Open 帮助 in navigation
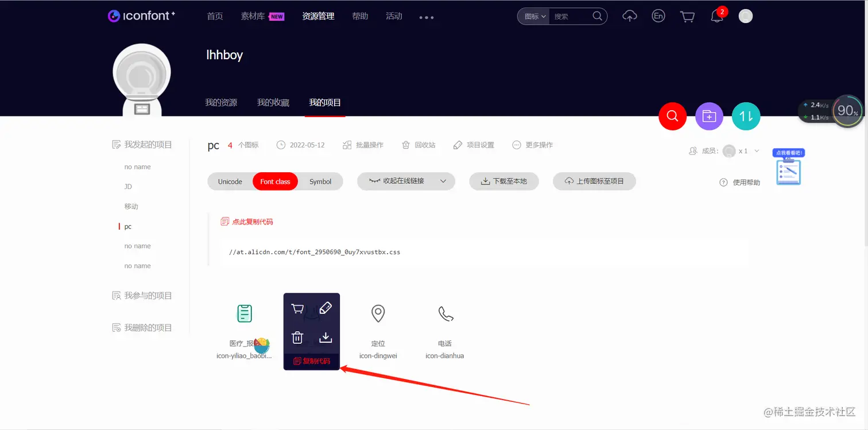Image resolution: width=868 pixels, height=430 pixels. (x=360, y=16)
